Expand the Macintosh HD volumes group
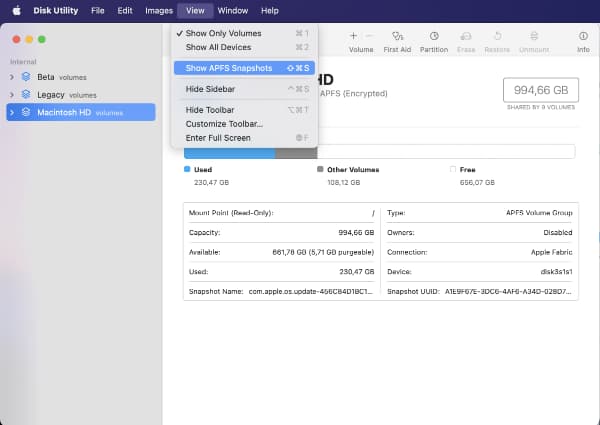The width and height of the screenshot is (600, 425). click(x=12, y=112)
